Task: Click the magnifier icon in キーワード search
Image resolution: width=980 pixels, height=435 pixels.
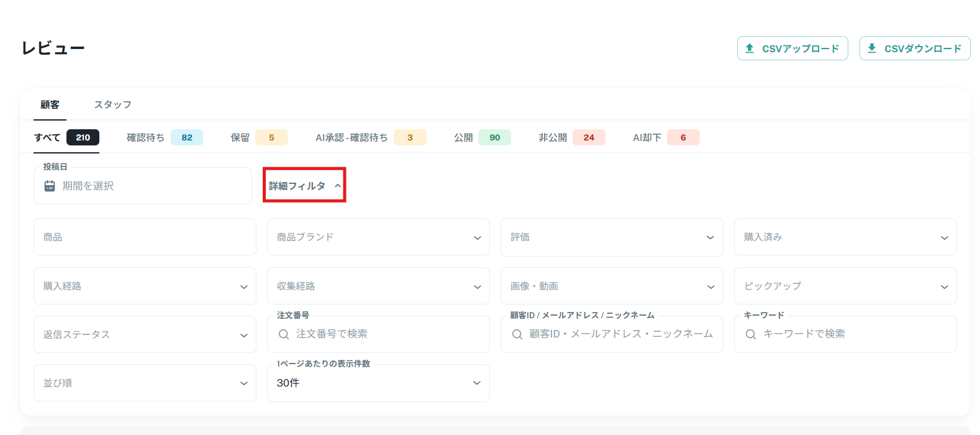Action: [x=751, y=334]
